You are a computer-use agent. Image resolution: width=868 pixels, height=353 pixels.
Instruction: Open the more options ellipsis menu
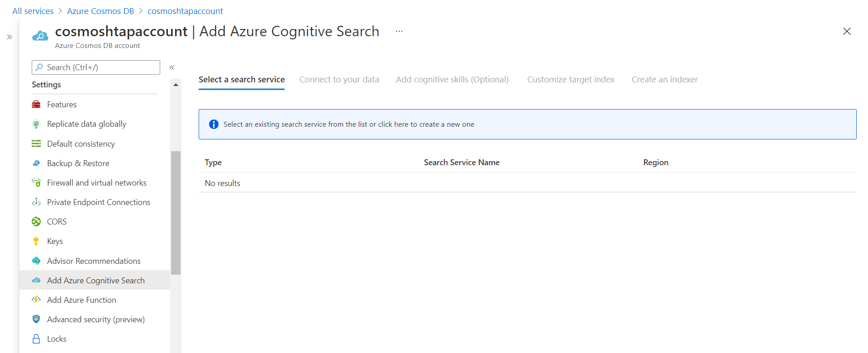click(399, 31)
